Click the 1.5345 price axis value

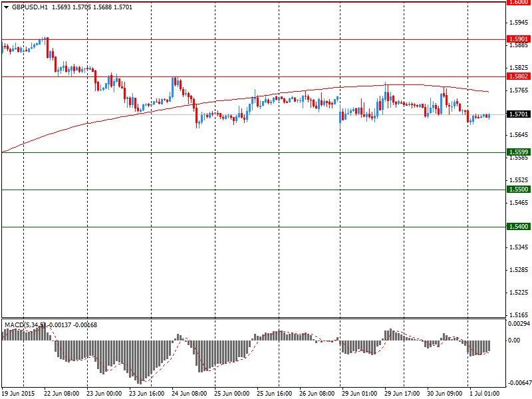click(x=519, y=247)
